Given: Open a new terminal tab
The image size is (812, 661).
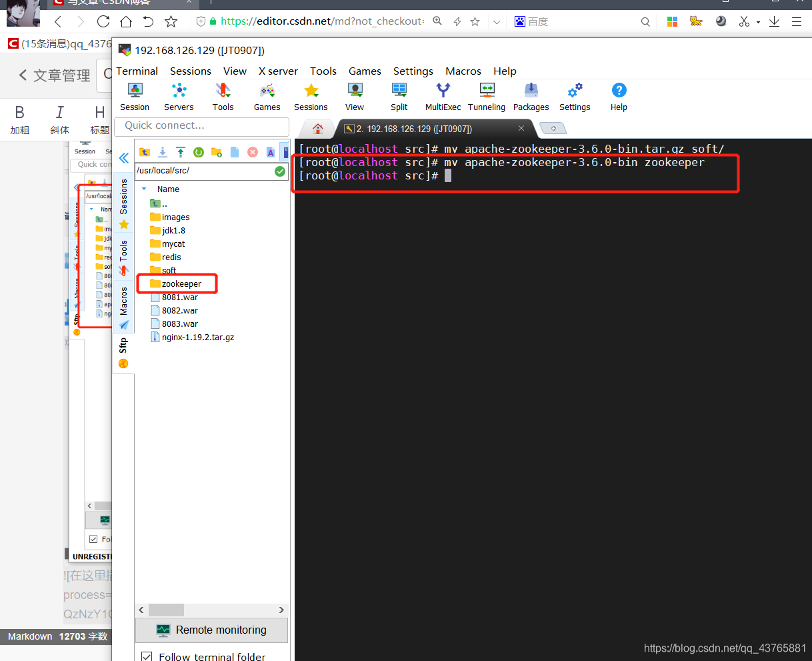Looking at the screenshot, I should tap(553, 128).
